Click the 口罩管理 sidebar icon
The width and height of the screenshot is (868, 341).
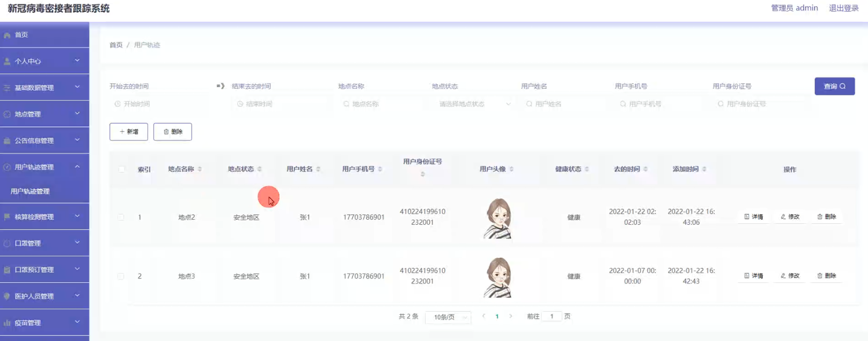(7, 243)
